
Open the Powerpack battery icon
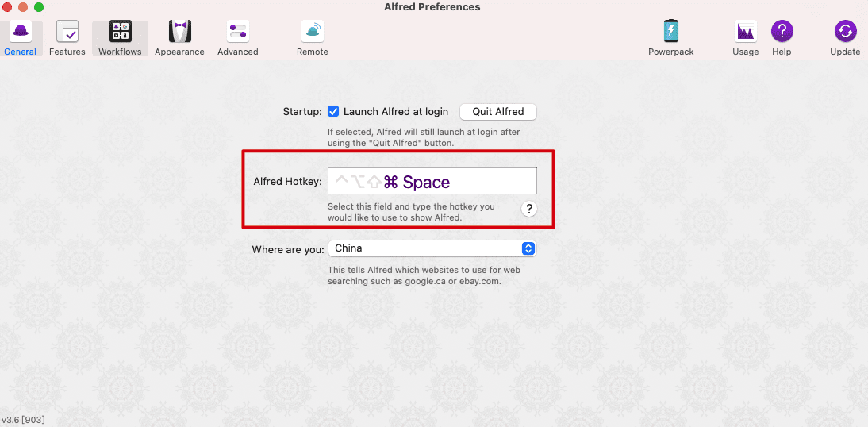pyautogui.click(x=671, y=32)
